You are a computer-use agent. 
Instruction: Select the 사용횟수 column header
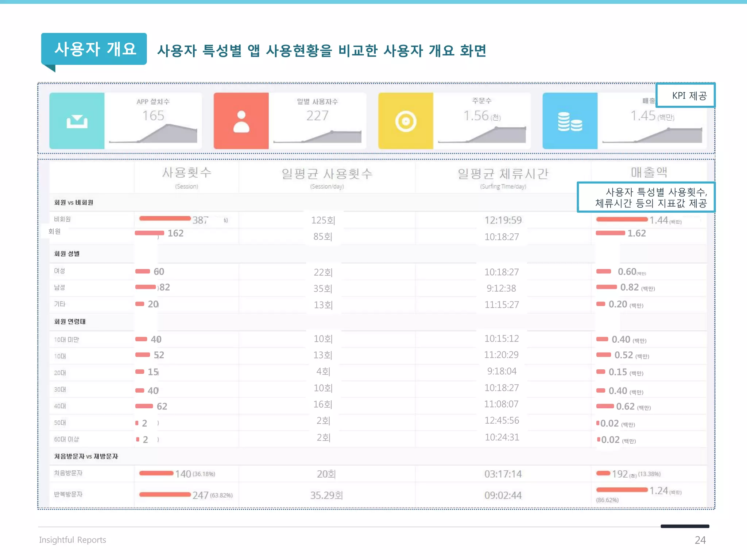[x=187, y=172]
